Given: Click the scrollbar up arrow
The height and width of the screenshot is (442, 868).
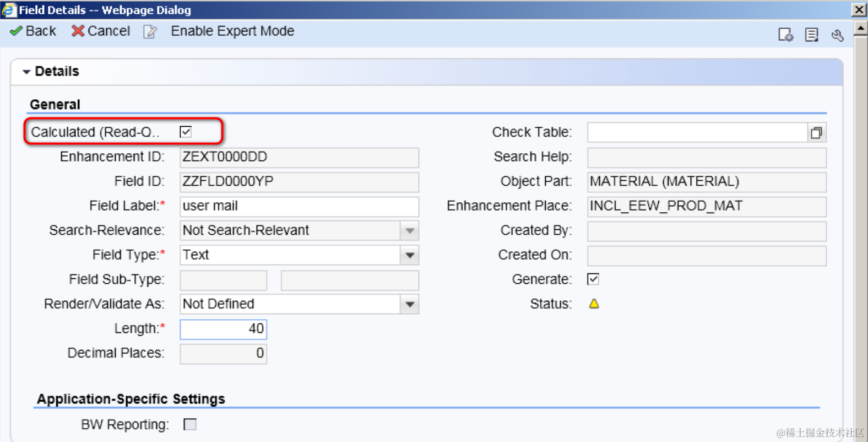Looking at the screenshot, I should (x=861, y=28).
